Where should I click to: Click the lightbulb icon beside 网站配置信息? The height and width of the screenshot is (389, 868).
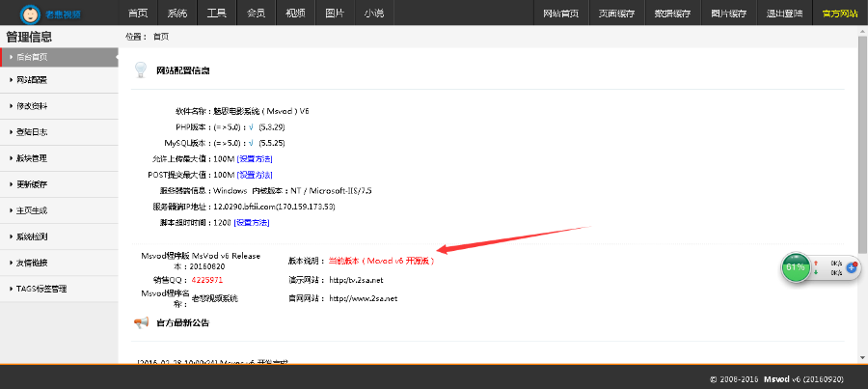coord(141,70)
